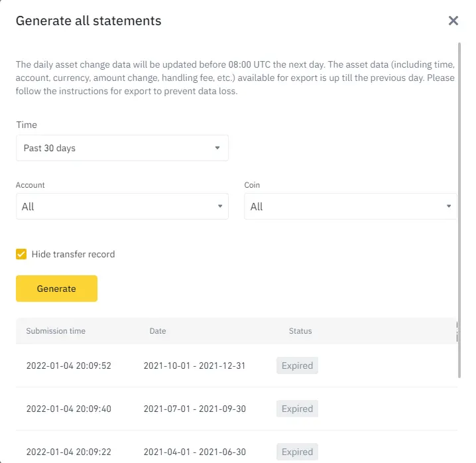Select the Expired badge for 2021-07-01 statement

point(297,409)
